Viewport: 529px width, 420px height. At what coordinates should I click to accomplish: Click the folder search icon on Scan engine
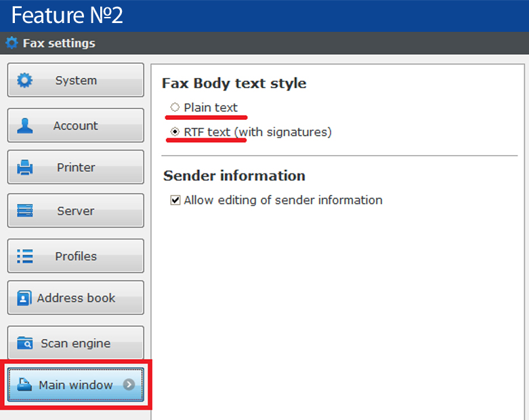tap(24, 343)
